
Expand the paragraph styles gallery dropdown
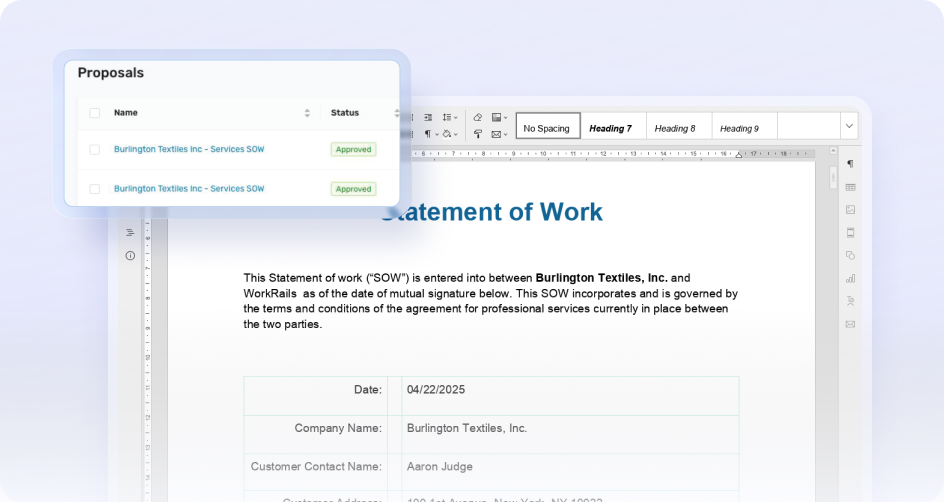(x=849, y=126)
